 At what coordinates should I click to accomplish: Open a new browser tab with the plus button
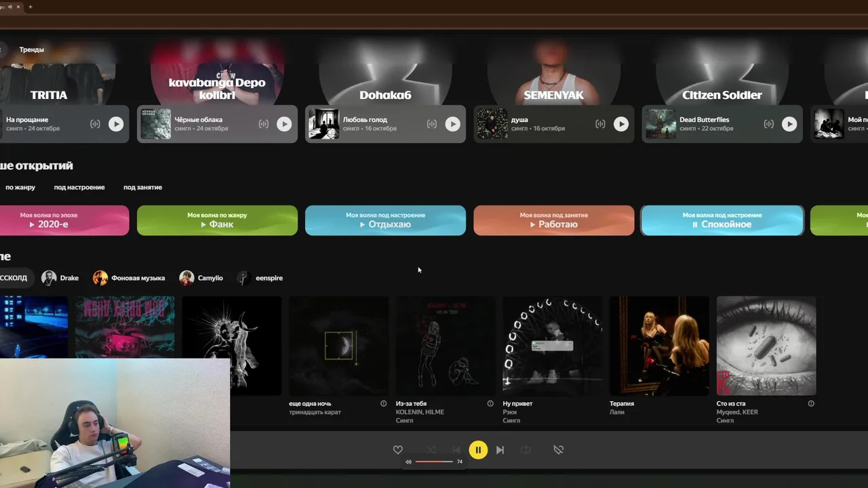(x=30, y=7)
